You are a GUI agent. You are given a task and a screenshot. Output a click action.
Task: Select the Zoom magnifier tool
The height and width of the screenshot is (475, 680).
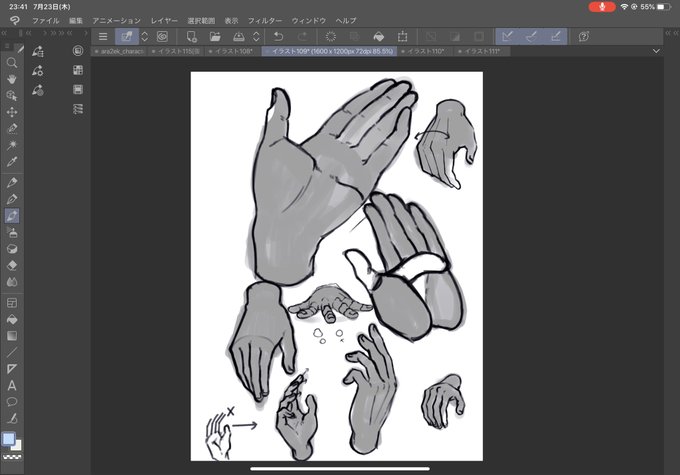coord(12,63)
